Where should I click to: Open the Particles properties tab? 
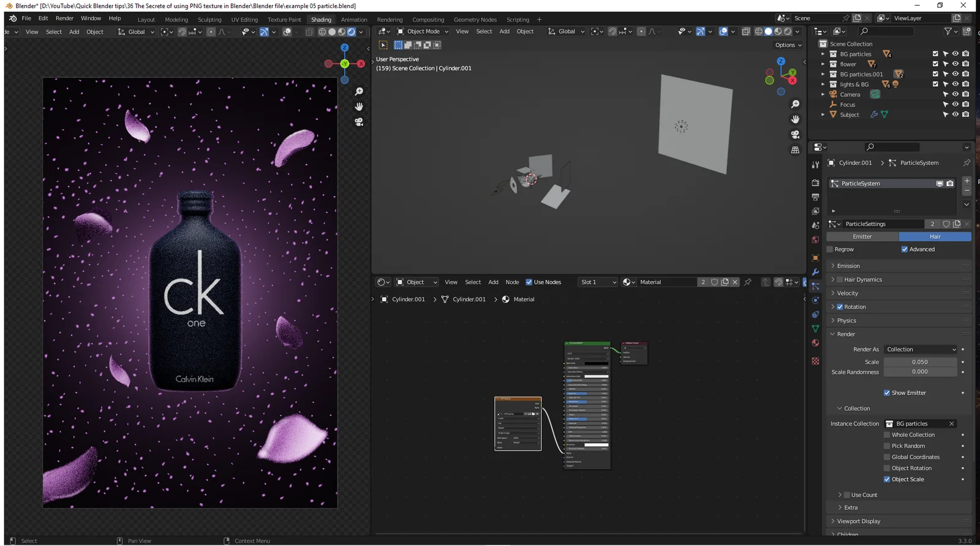815,286
